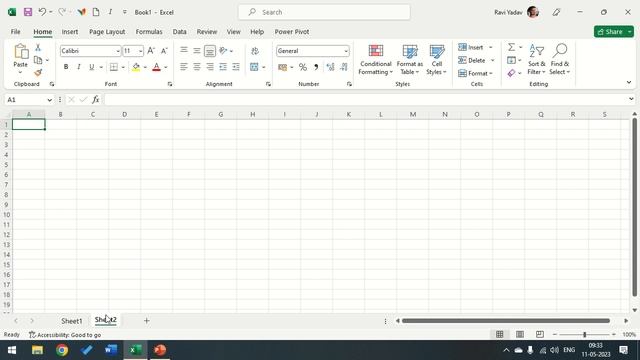Click the formula bar input
Screen dimensions: 640x360
[x=365, y=99]
